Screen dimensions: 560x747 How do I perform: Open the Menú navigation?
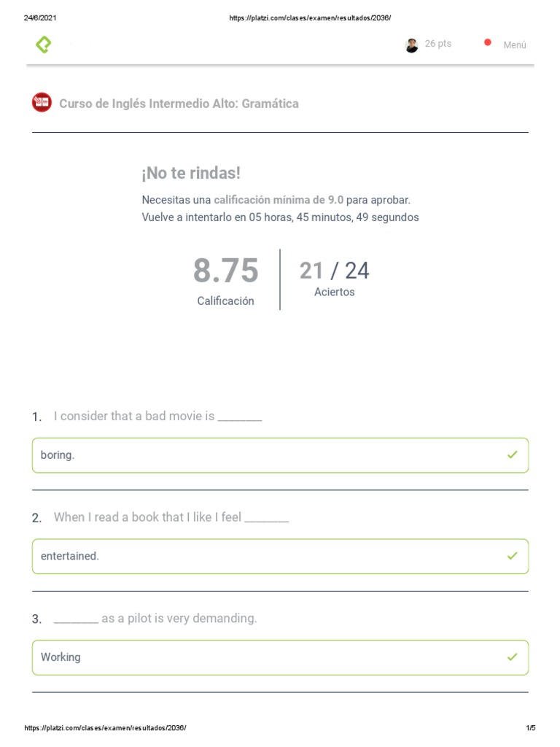[515, 44]
